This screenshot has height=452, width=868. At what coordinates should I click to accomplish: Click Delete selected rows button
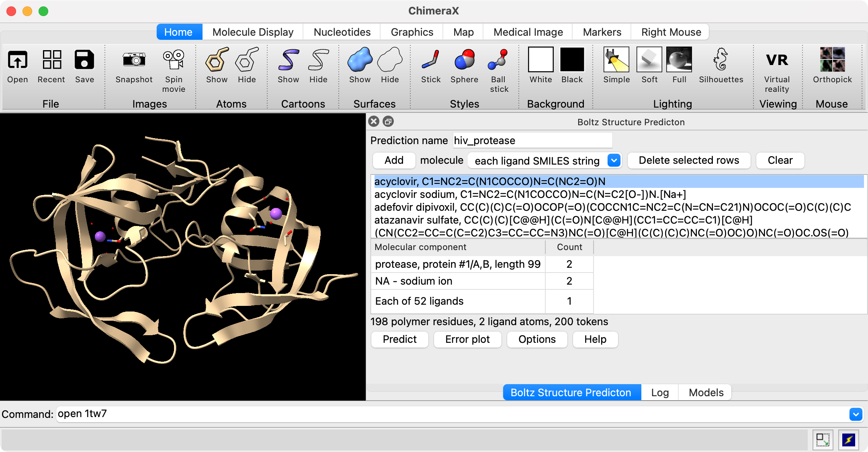[x=688, y=161]
